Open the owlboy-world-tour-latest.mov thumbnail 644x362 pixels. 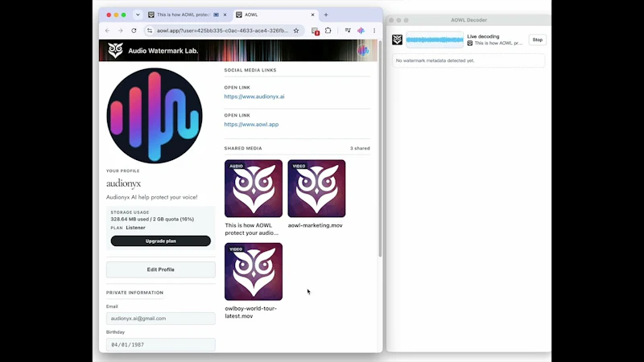tap(254, 271)
